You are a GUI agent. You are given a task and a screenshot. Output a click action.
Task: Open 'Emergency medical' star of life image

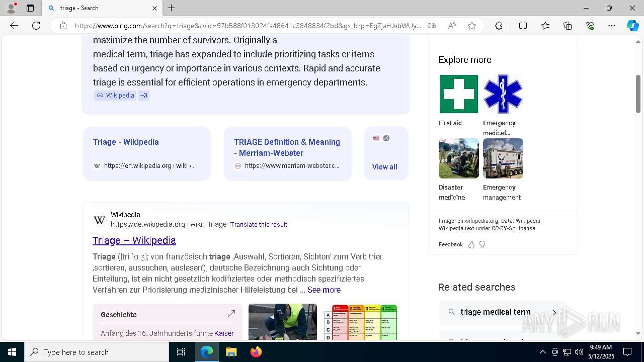pyautogui.click(x=503, y=94)
